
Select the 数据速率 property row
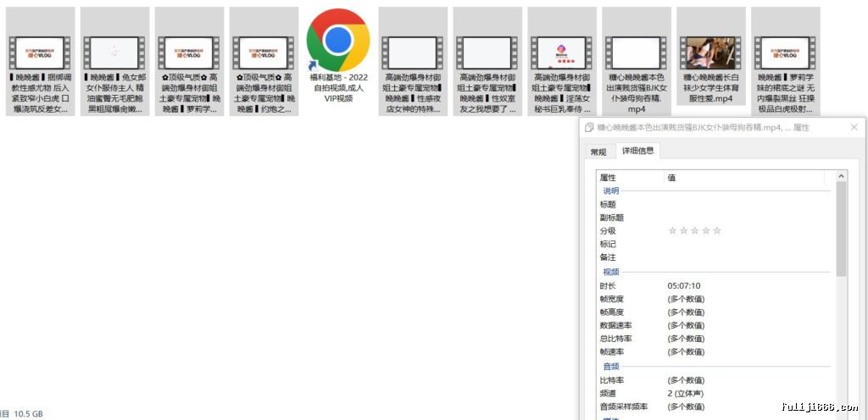714,325
